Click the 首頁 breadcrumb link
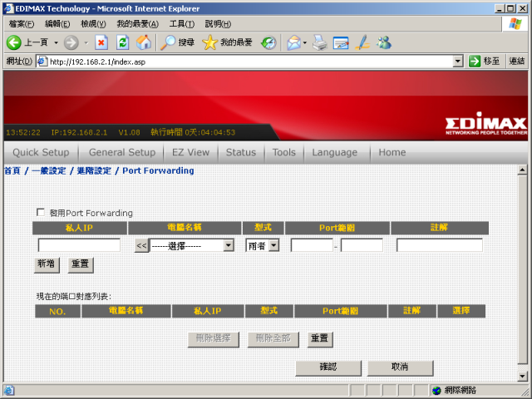The width and height of the screenshot is (532, 399). (x=12, y=170)
